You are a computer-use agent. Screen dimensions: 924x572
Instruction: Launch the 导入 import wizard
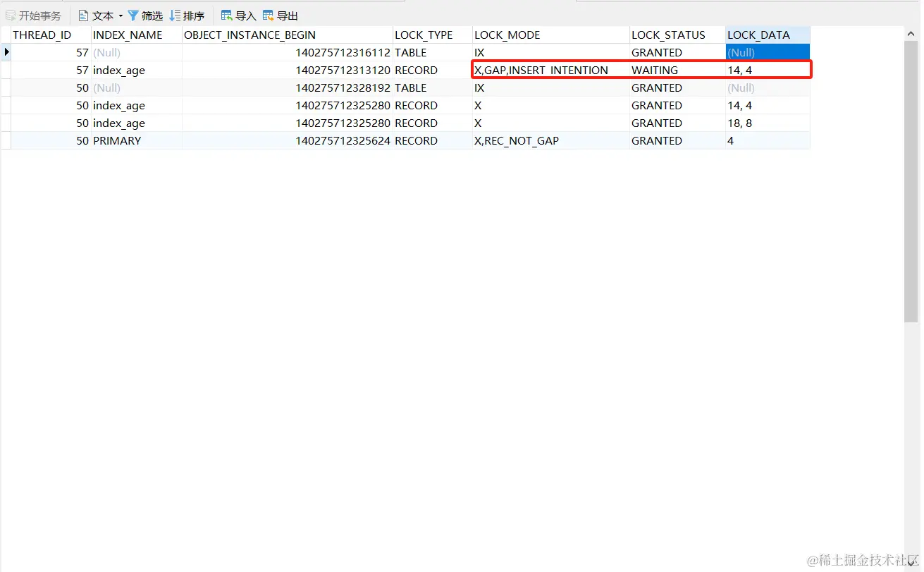(239, 16)
